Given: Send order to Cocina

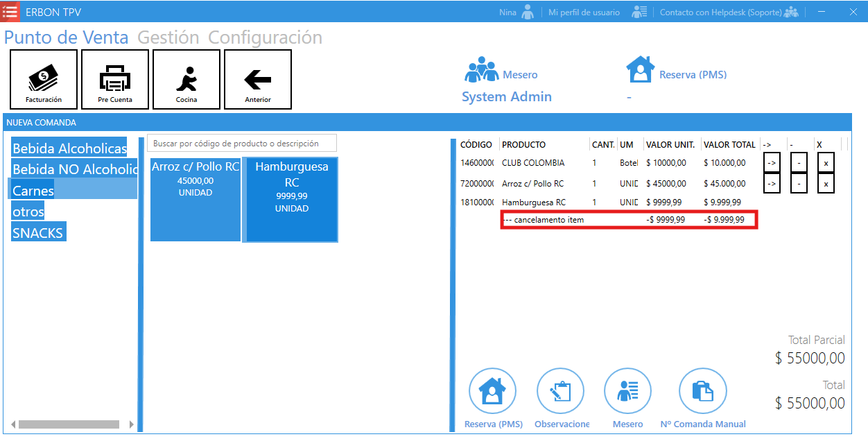Looking at the screenshot, I should pyautogui.click(x=186, y=80).
